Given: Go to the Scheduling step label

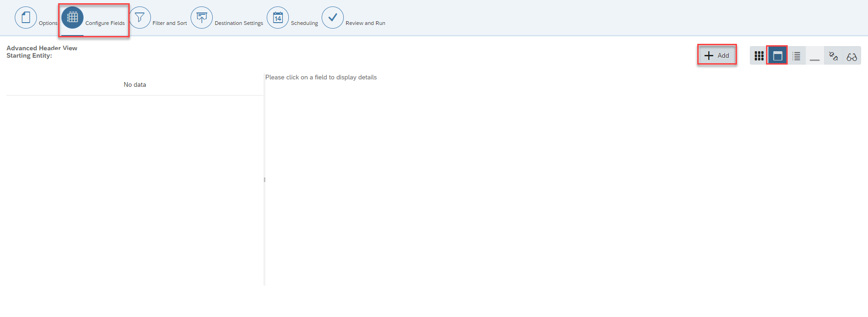Looking at the screenshot, I should [x=305, y=23].
